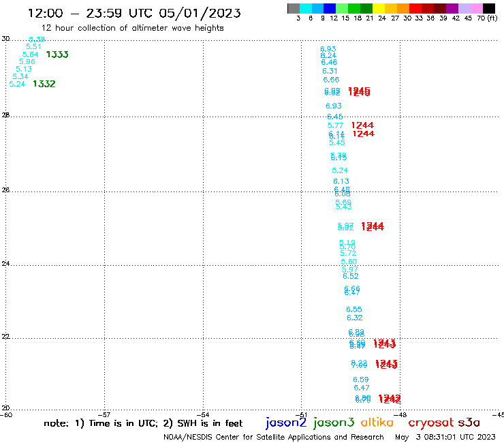The height and width of the screenshot is (443, 504).
Task: Click the wave height value '6.31'
Action: pos(330,71)
